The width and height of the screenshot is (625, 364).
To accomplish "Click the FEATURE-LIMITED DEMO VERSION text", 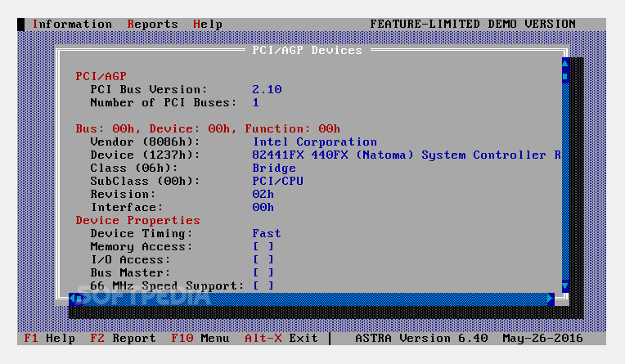I will (x=473, y=25).
